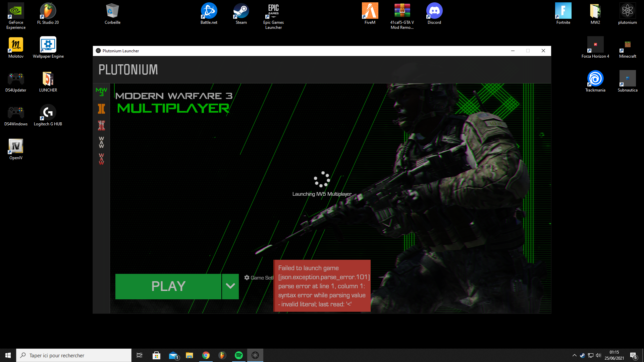This screenshot has height=362, width=644.
Task: Expand the dropdown arrow beside PLAY
Action: (x=230, y=286)
